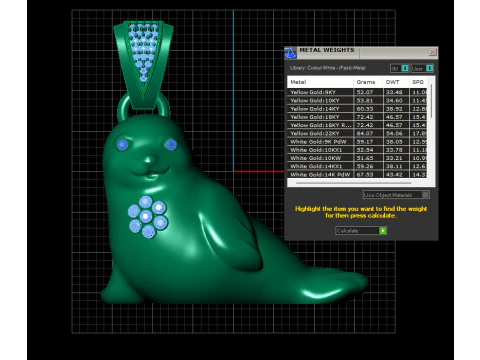The height and width of the screenshot is (360, 480).
Task: Select the Yellow Gold:18KY R... row
Action: pyautogui.click(x=357, y=125)
